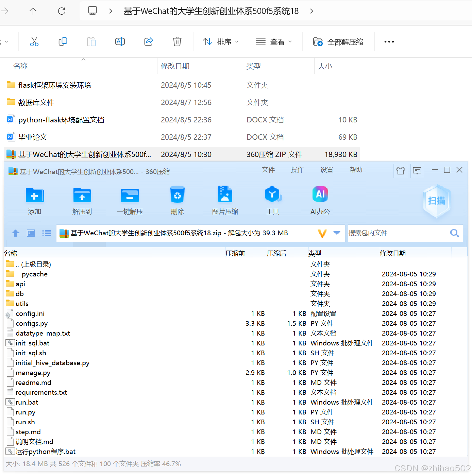Start the 扫描 (Scan) function
Image resolution: width=472 pixels, height=476 pixels.
click(436, 201)
